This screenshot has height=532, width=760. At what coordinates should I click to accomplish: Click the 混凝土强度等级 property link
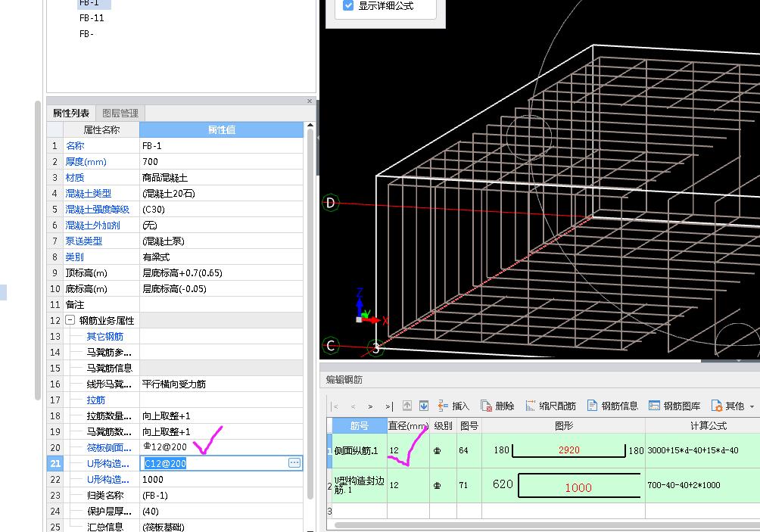click(98, 210)
